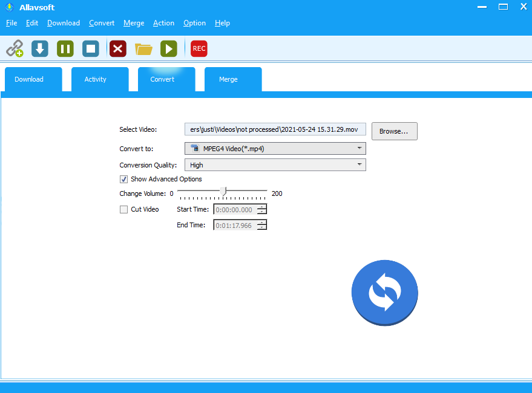The image size is (532, 393).
Task: Start recording with the REC icon
Action: pos(199,48)
